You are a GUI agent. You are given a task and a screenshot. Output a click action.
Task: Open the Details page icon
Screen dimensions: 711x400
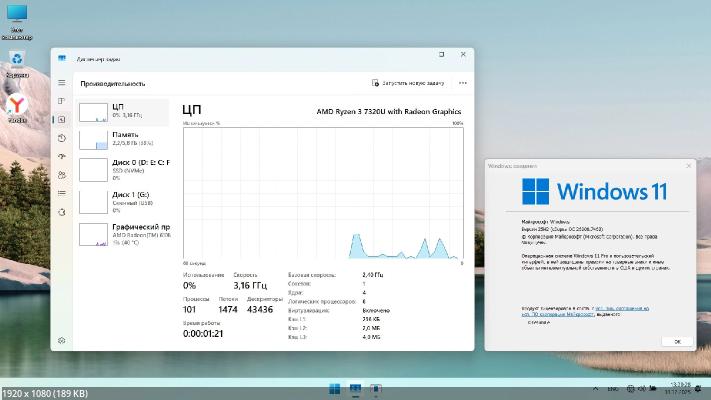coord(61,194)
